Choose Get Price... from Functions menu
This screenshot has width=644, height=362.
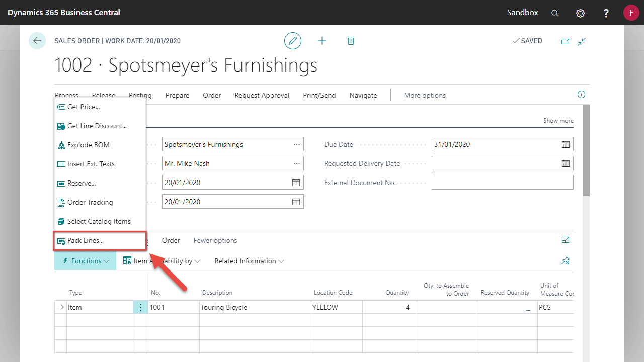coord(100,107)
